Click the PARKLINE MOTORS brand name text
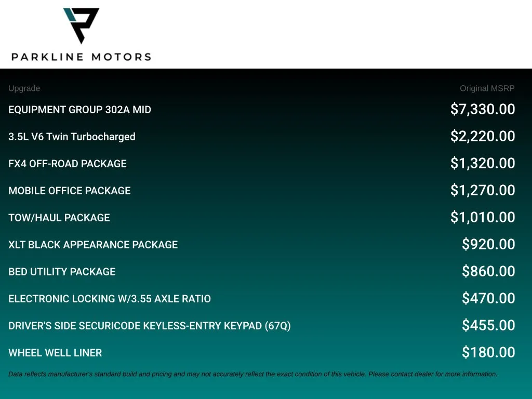 81,57
